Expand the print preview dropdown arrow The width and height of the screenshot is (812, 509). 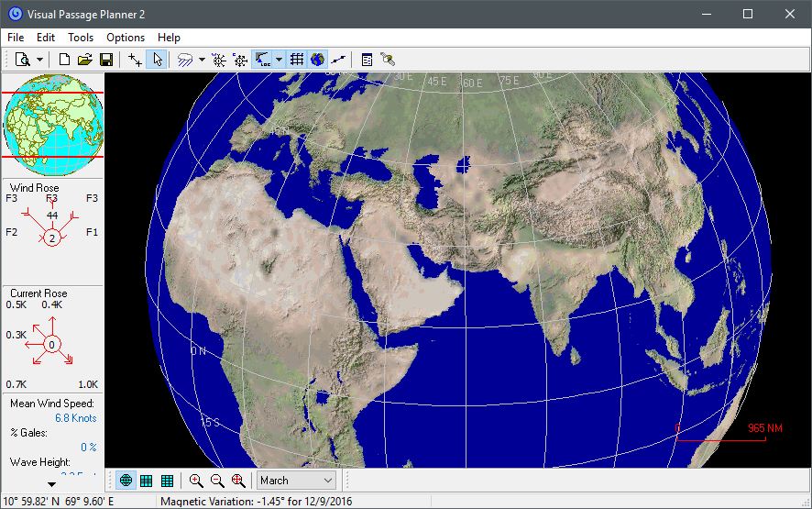click(40, 60)
